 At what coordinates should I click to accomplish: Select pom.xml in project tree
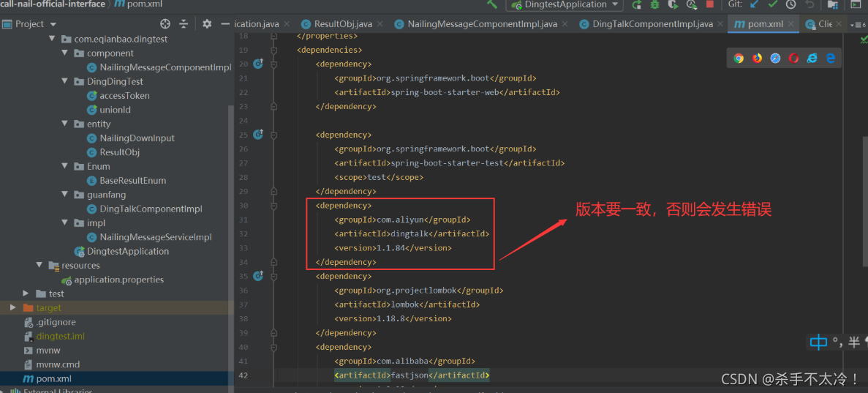53,378
